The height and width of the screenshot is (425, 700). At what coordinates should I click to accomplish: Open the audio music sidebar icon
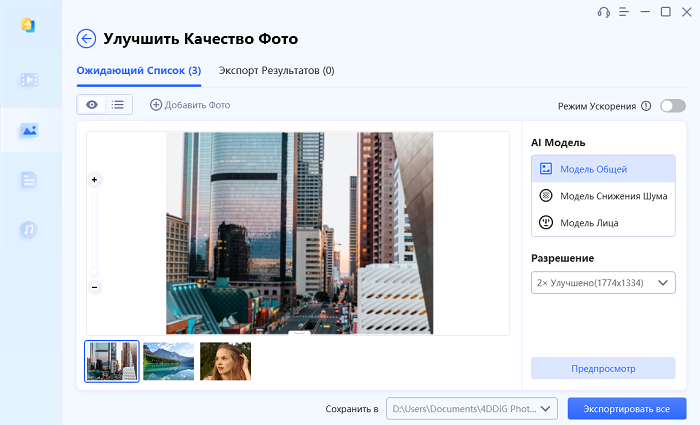pos(29,230)
